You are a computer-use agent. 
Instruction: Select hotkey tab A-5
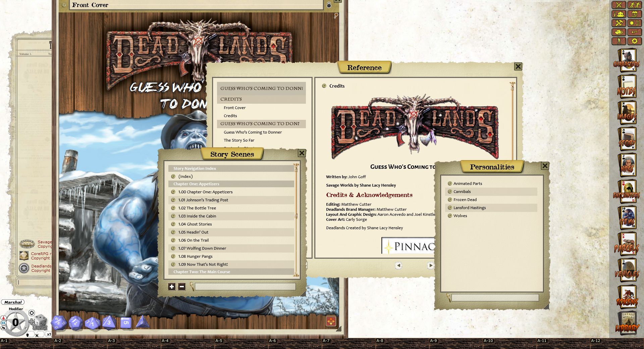click(x=219, y=340)
